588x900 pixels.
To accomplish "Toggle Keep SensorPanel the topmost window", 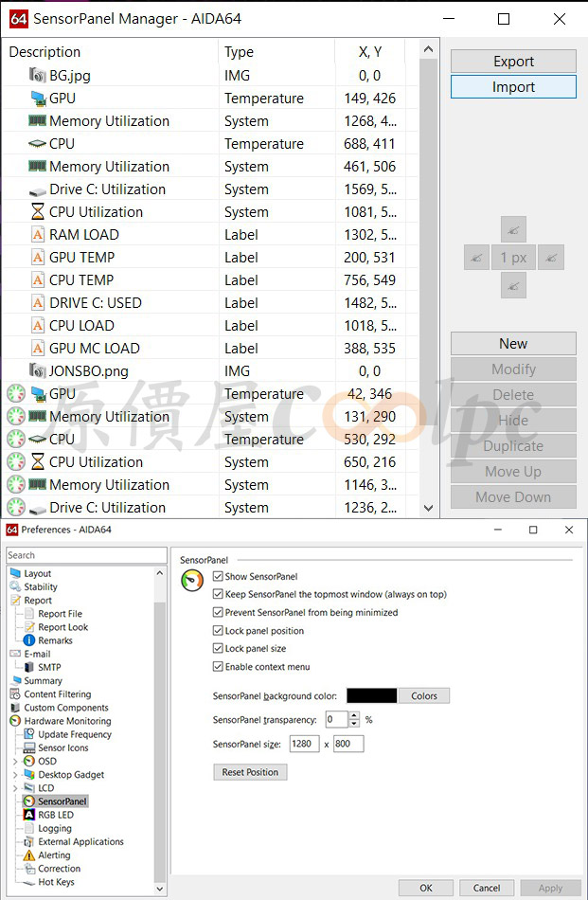I will pyautogui.click(x=218, y=594).
